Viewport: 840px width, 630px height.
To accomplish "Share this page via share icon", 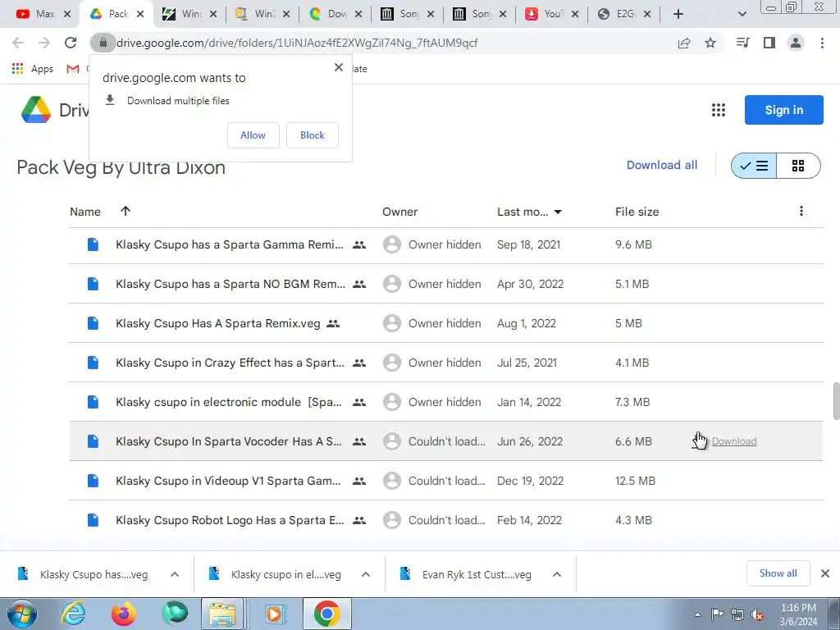I will (684, 43).
